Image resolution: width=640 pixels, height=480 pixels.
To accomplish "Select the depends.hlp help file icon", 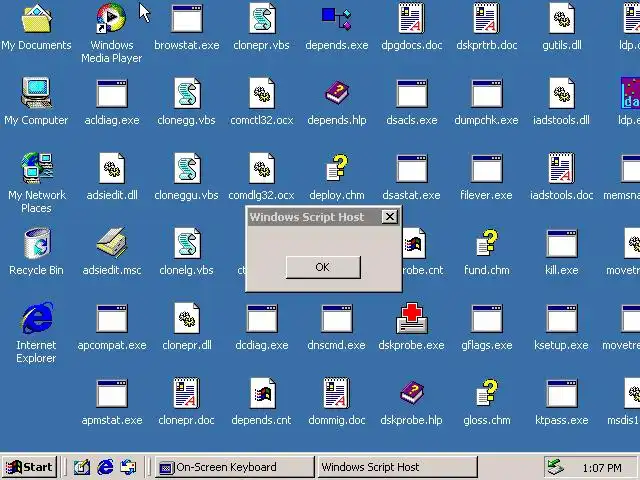I will coord(337,93).
